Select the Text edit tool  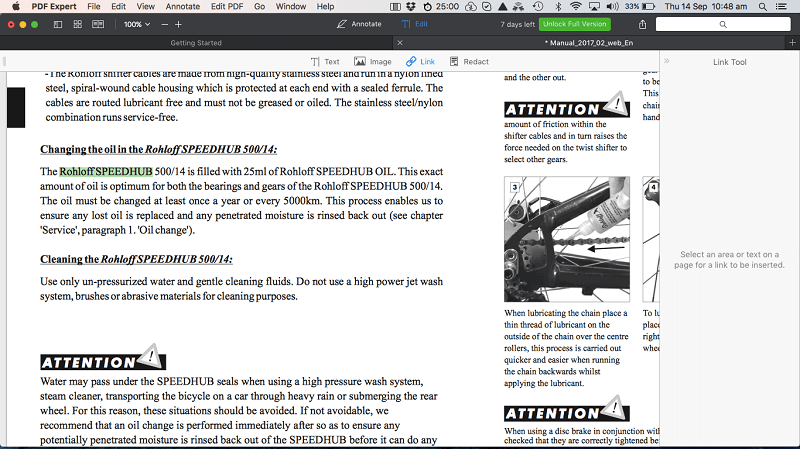click(x=325, y=62)
